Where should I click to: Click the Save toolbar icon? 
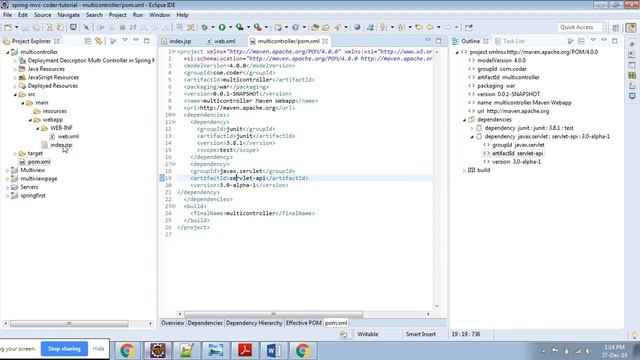pyautogui.click(x=25, y=27)
